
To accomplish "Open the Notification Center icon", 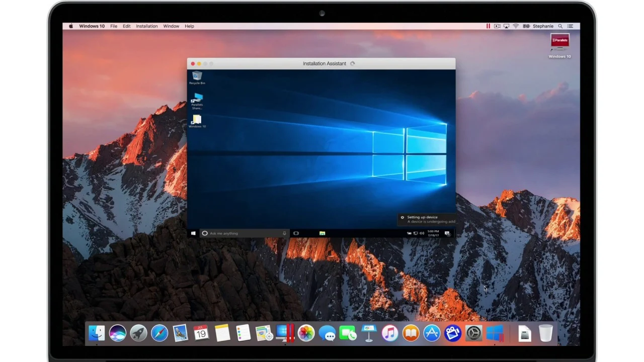I will 571,26.
